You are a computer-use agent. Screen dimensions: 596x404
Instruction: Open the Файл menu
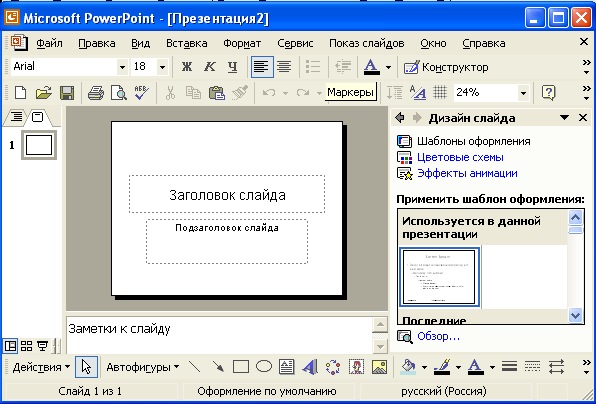coord(49,43)
